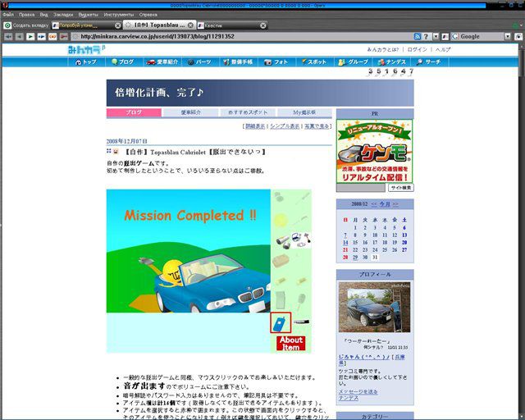Click 今月 in calendar header

[x=385, y=204]
